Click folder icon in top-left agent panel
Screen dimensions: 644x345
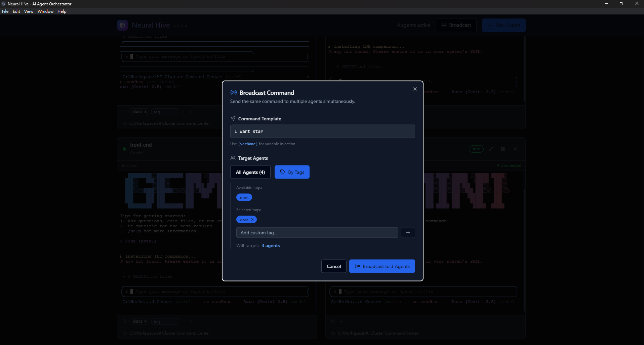click(124, 123)
